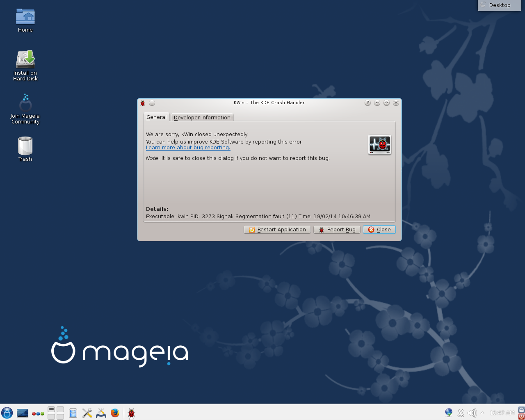This screenshot has height=420, width=525.
Task: Open Join Mageia Community desktop icon
Action: 25,109
